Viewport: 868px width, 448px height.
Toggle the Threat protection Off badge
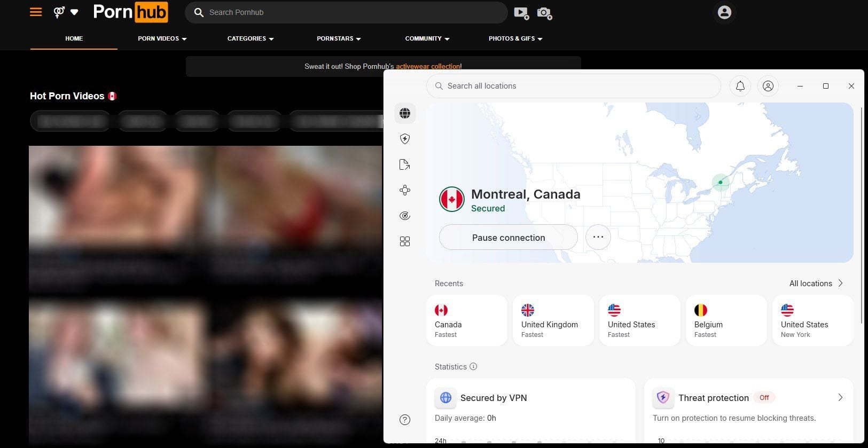[x=764, y=397]
